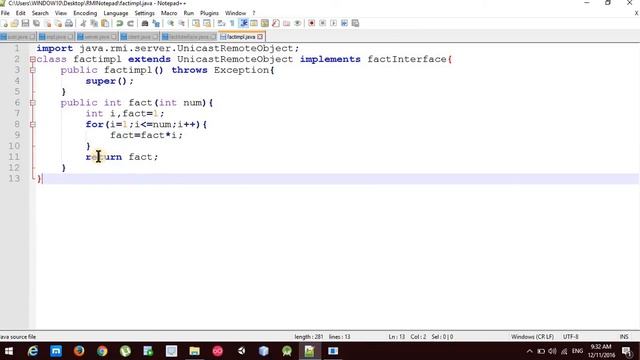Click line number 9 in the margin
This screenshot has width=640, height=360.
point(17,135)
